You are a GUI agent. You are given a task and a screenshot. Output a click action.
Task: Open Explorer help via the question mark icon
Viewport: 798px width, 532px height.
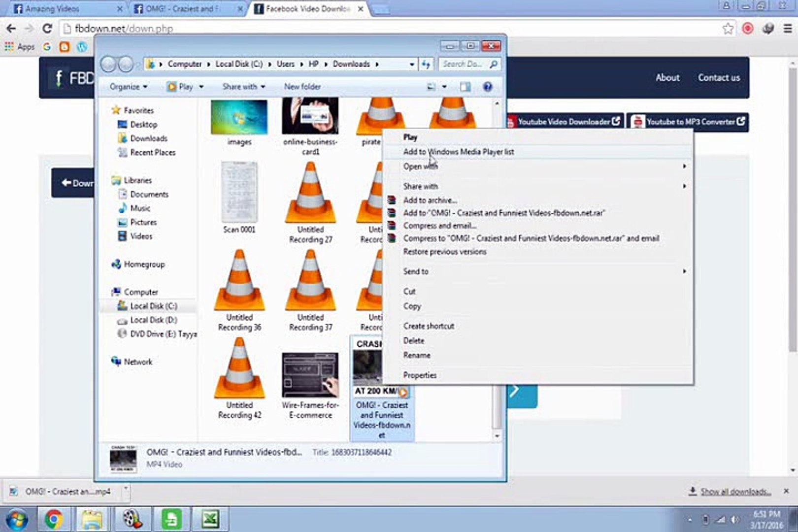(487, 86)
